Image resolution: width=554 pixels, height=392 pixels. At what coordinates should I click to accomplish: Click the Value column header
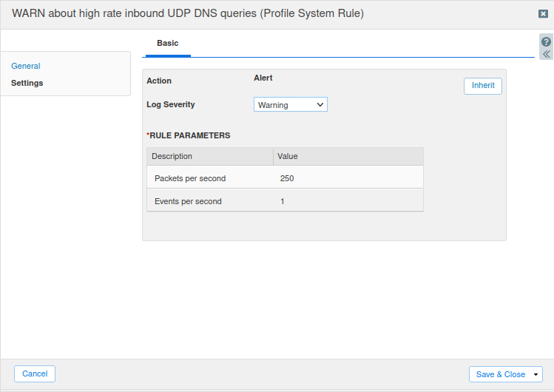pos(348,156)
